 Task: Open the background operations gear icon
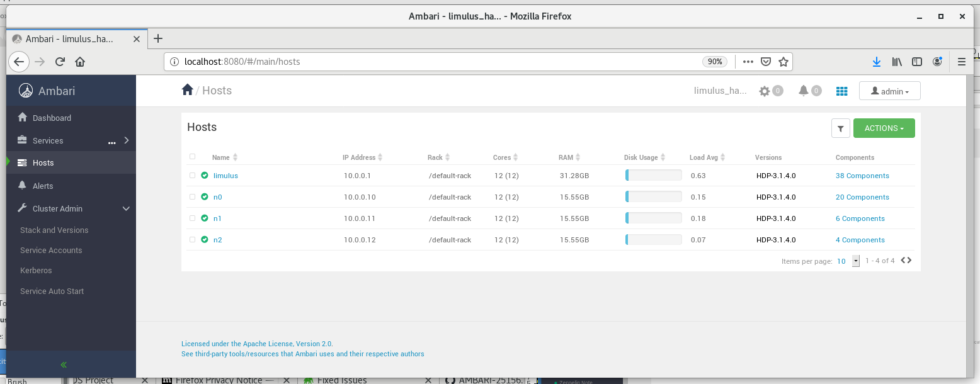(765, 91)
